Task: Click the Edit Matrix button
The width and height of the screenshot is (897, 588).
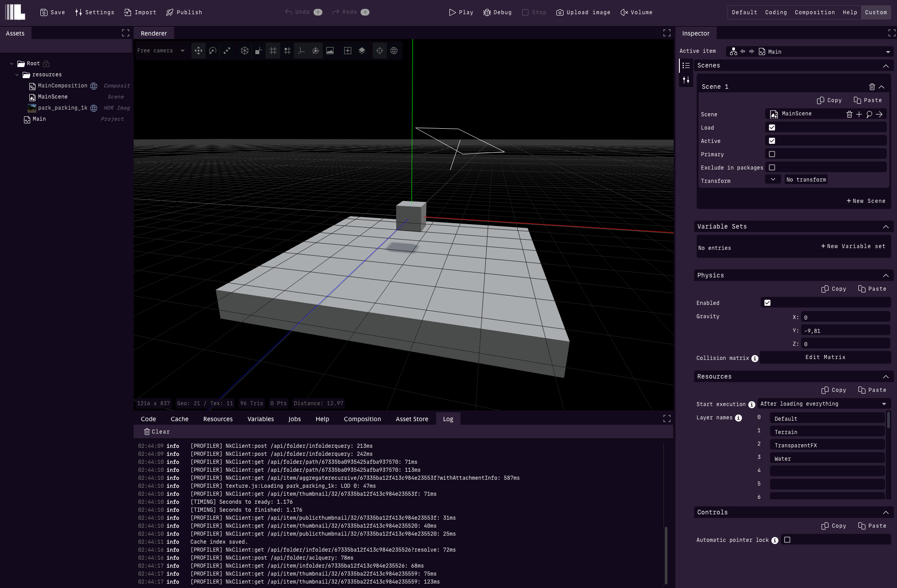Action: 825,357
